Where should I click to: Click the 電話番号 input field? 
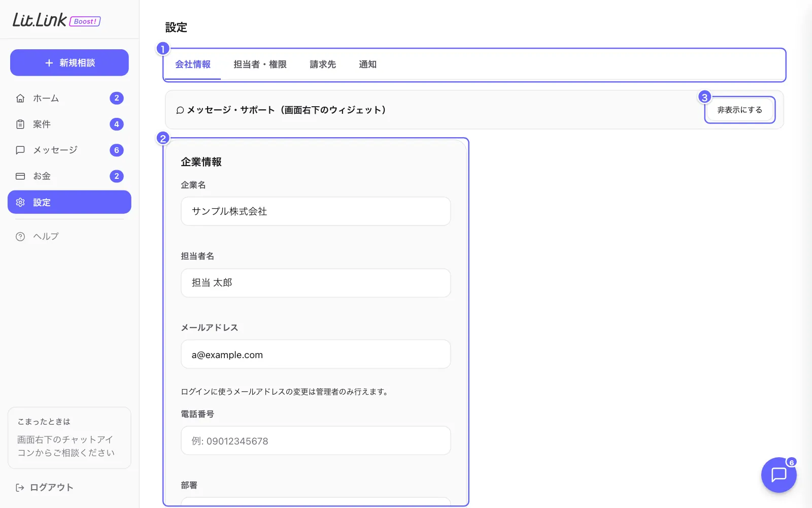(x=316, y=440)
